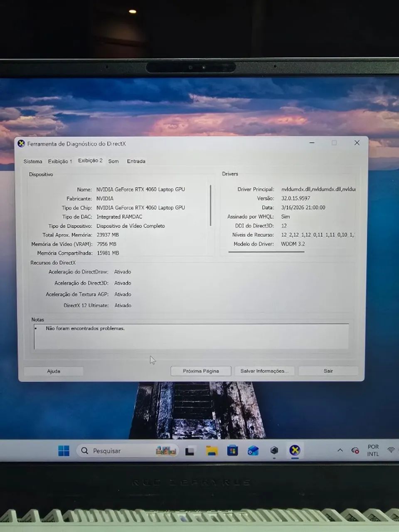Click the driver date '3/16/2026 21:00:00'
Viewport: 399px width, 532px height.
pyautogui.click(x=303, y=208)
